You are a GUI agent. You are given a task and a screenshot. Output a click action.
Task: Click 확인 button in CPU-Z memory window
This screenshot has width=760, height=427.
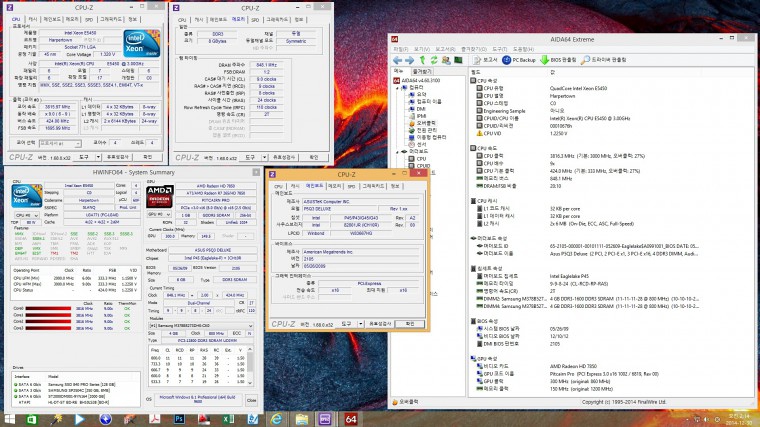(314, 158)
